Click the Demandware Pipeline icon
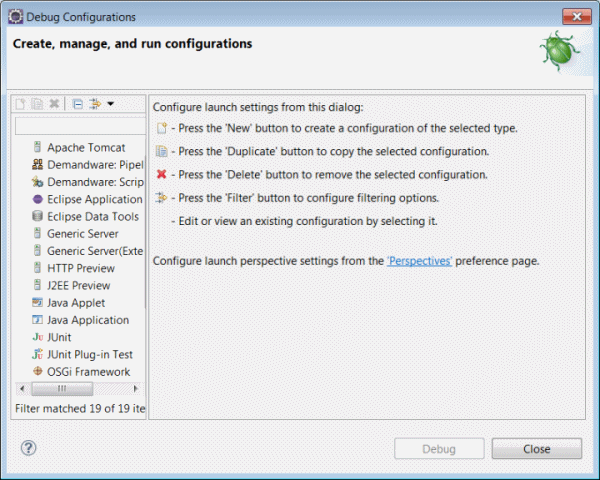The width and height of the screenshot is (600, 480). pos(37,164)
